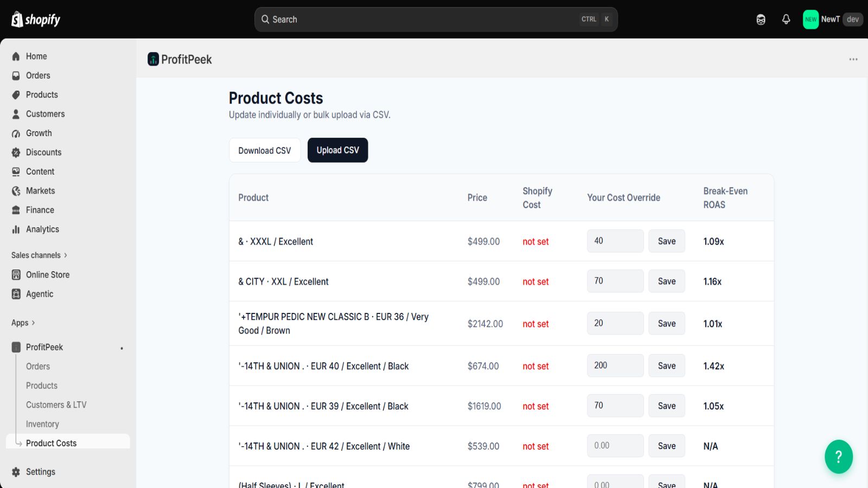Image resolution: width=868 pixels, height=488 pixels.
Task: Go to Inventory in ProfitPeek submenu
Action: tap(42, 424)
